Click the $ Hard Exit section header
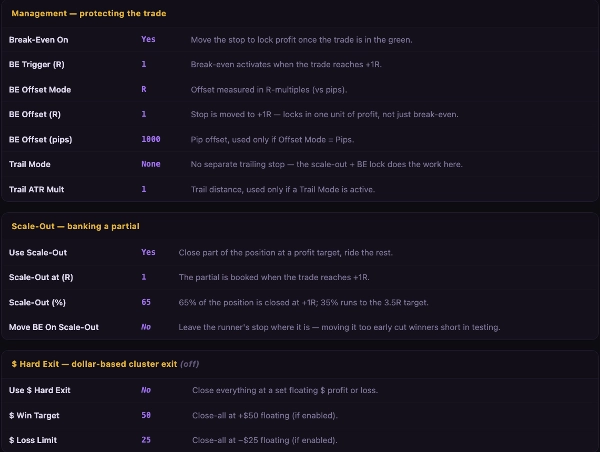This screenshot has height=452, width=600. pos(105,364)
